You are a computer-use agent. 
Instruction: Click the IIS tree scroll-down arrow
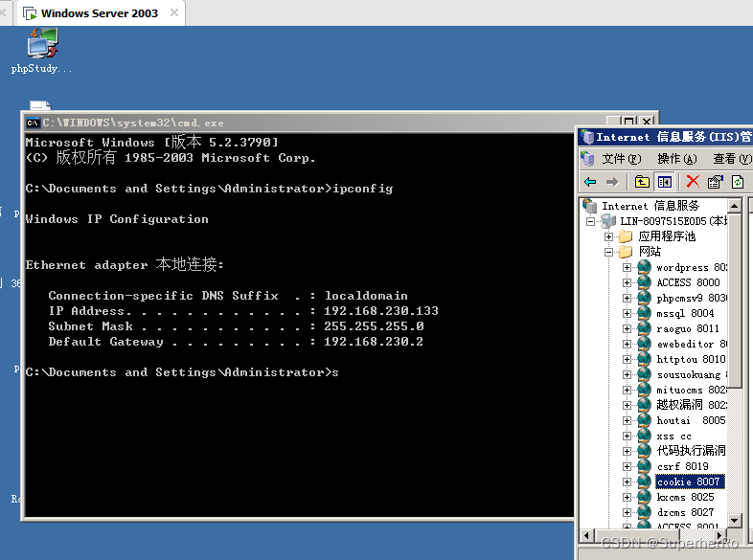(x=734, y=521)
